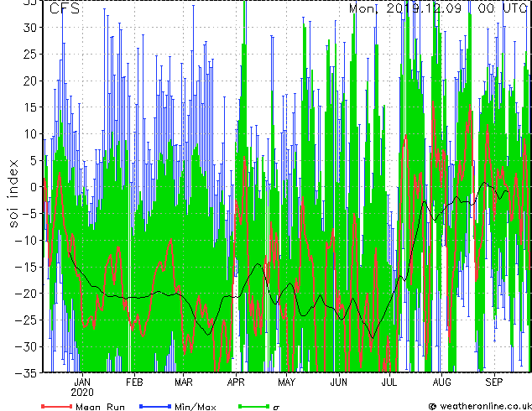The image size is (532, 411).
Task: Click the sigma symbol in legend
Action: (x=276, y=407)
